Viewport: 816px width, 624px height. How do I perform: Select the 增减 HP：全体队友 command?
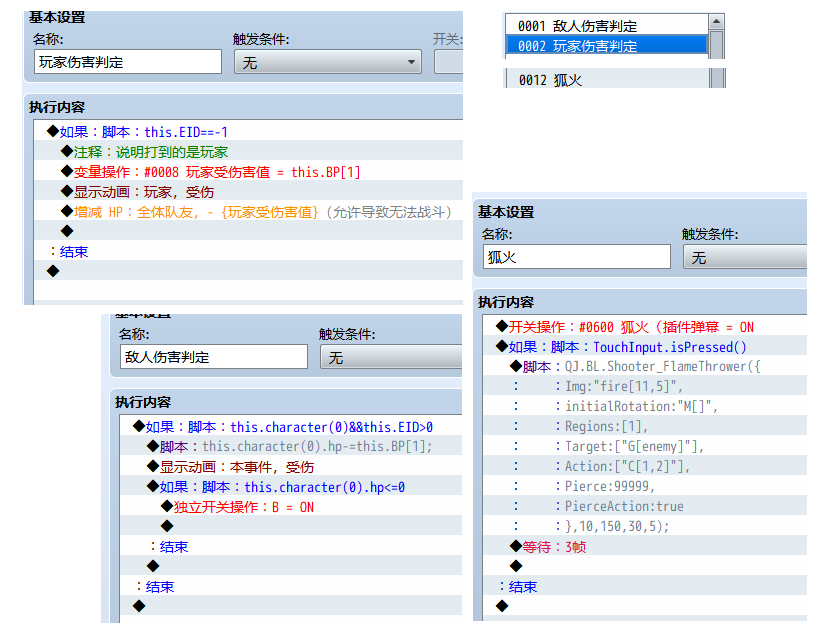[249, 212]
